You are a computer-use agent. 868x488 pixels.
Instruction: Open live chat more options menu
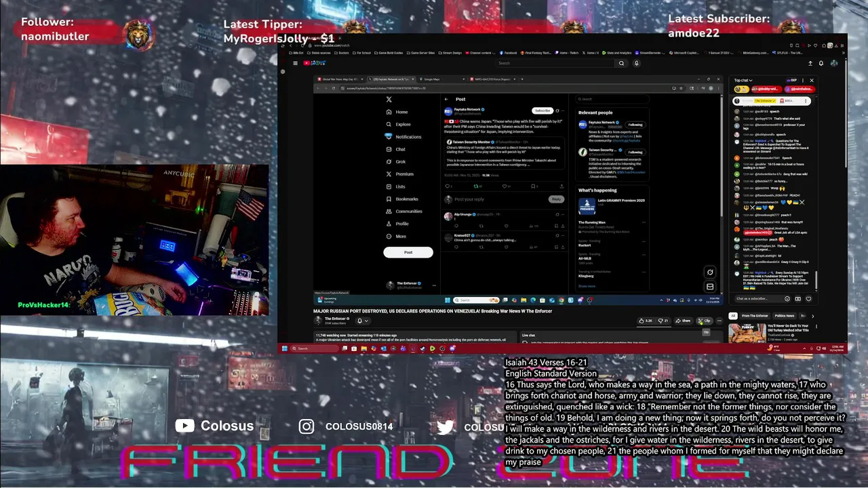pos(802,80)
